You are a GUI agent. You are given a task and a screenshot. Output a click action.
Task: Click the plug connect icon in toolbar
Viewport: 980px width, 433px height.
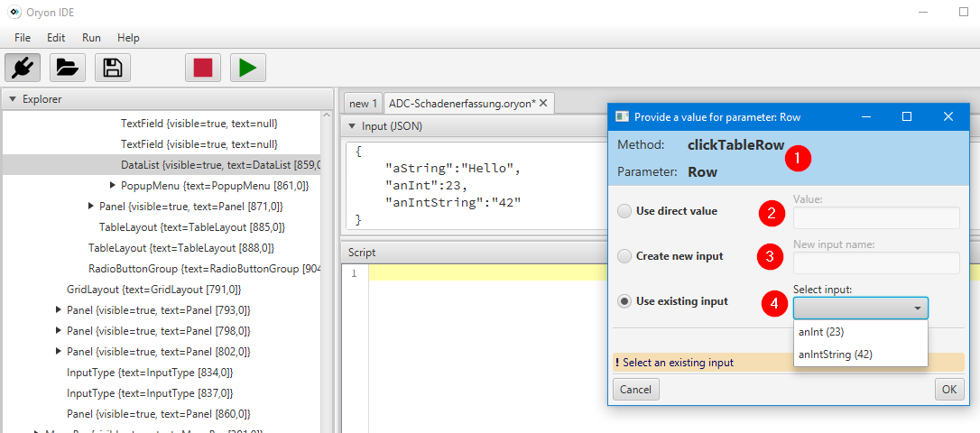[x=23, y=68]
